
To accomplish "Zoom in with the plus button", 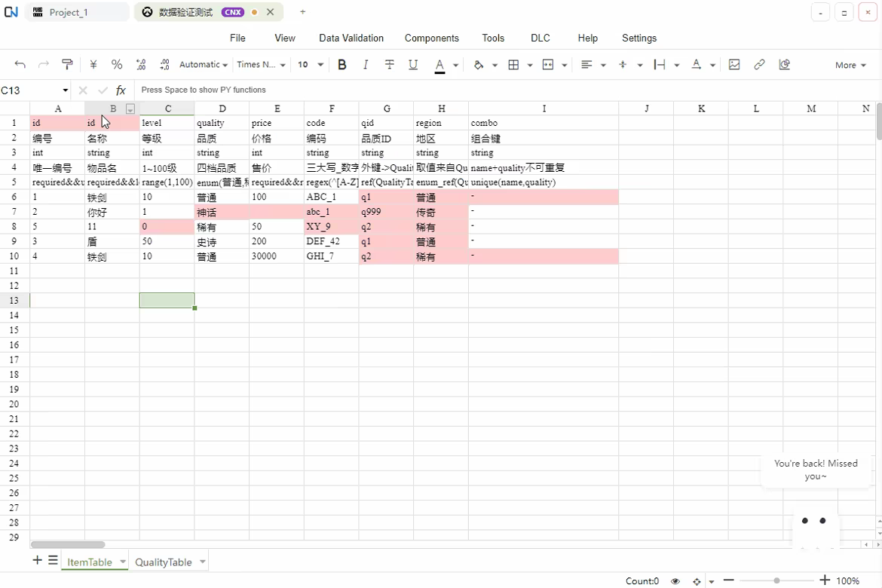I will click(x=825, y=580).
